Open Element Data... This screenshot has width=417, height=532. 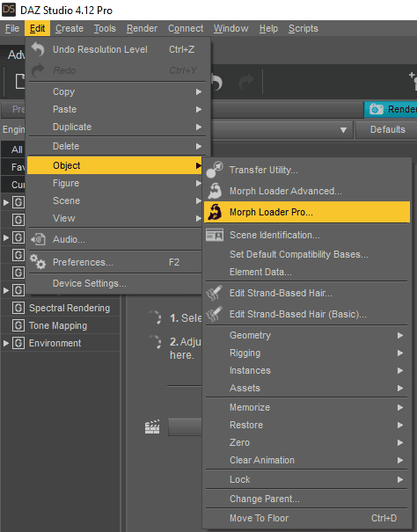[x=307, y=272]
